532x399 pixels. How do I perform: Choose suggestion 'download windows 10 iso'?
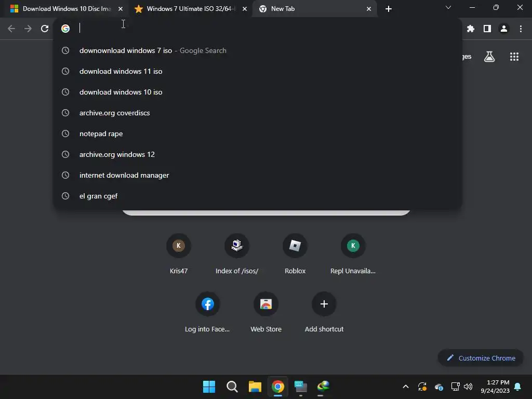click(x=258, y=92)
